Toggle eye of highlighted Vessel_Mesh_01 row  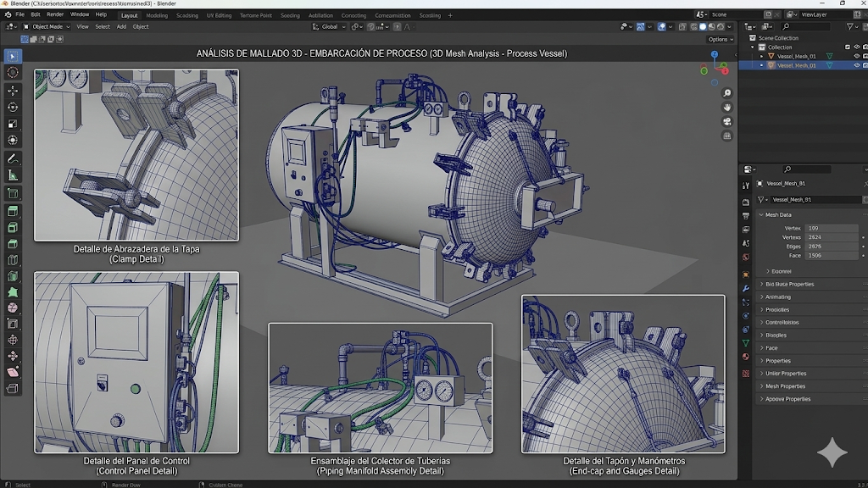pyautogui.click(x=856, y=65)
